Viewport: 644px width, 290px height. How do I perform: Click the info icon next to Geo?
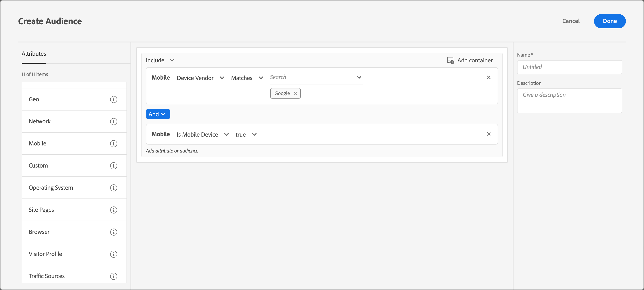(113, 99)
